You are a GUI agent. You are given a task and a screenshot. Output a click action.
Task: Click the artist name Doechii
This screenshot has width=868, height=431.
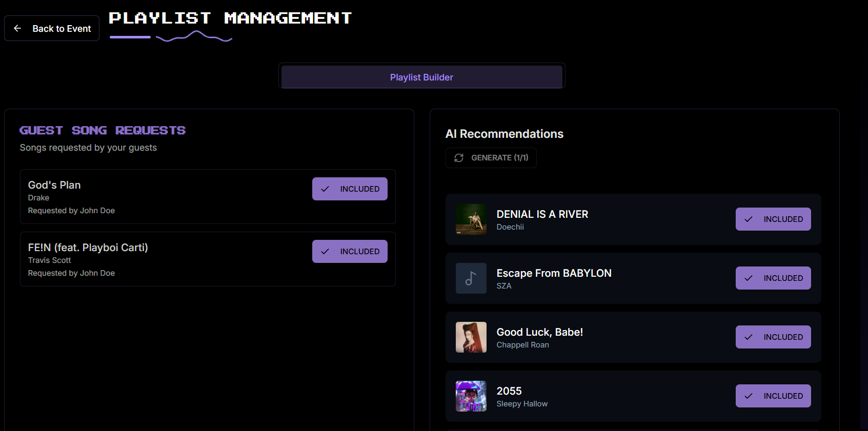pos(510,227)
